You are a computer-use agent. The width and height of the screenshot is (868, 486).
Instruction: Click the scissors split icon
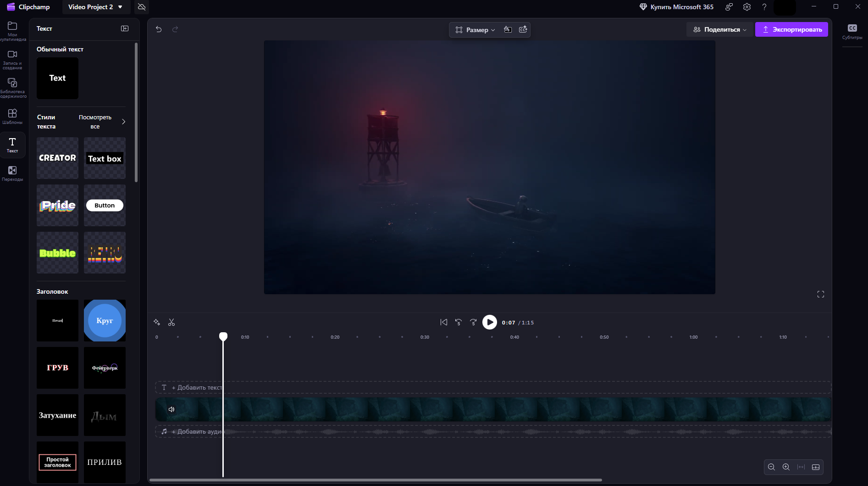point(171,322)
